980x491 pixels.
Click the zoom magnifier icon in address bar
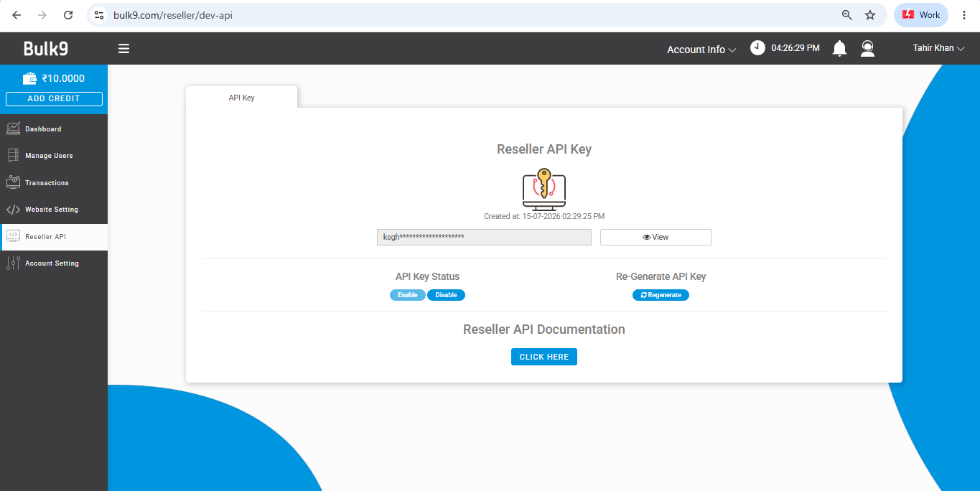click(x=847, y=15)
